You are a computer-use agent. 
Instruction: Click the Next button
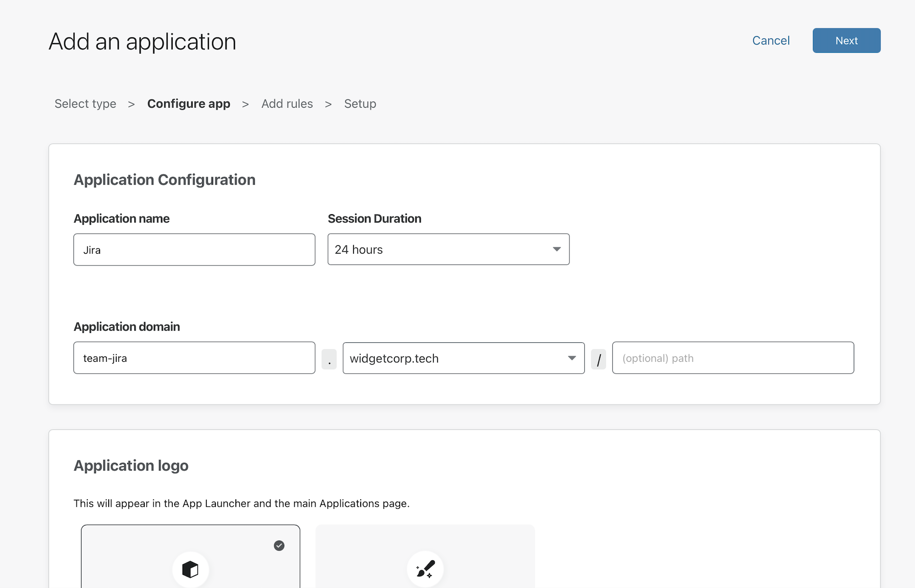click(x=846, y=41)
